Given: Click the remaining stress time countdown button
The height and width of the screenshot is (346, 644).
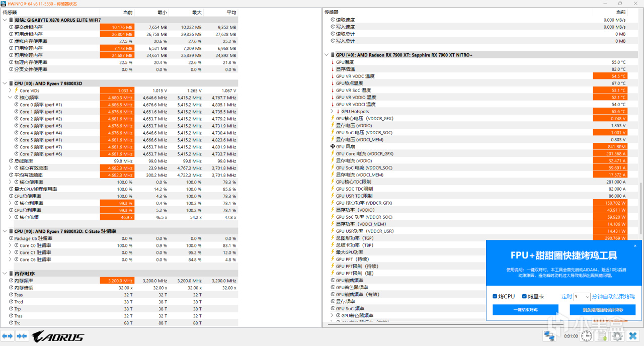Looking at the screenshot, I should 602,310.
